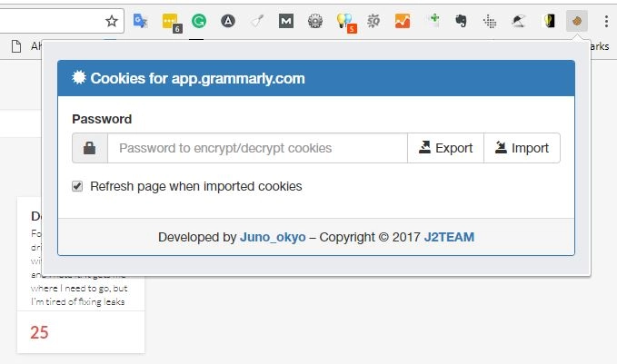Open the Grammarly extension icon

click(199, 21)
